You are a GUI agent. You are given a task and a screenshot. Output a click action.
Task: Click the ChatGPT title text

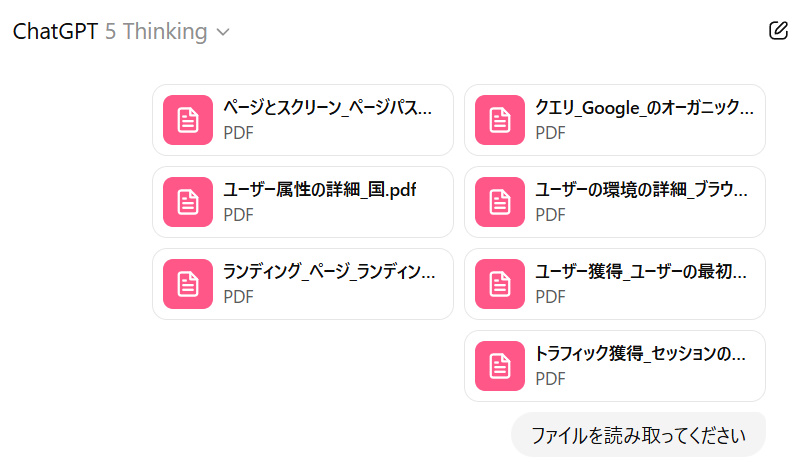pos(55,32)
